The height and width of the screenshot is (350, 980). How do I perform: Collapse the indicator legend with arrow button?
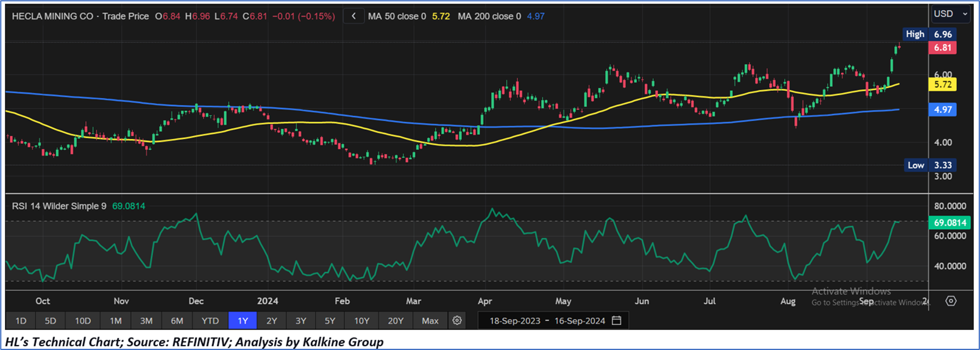[353, 16]
